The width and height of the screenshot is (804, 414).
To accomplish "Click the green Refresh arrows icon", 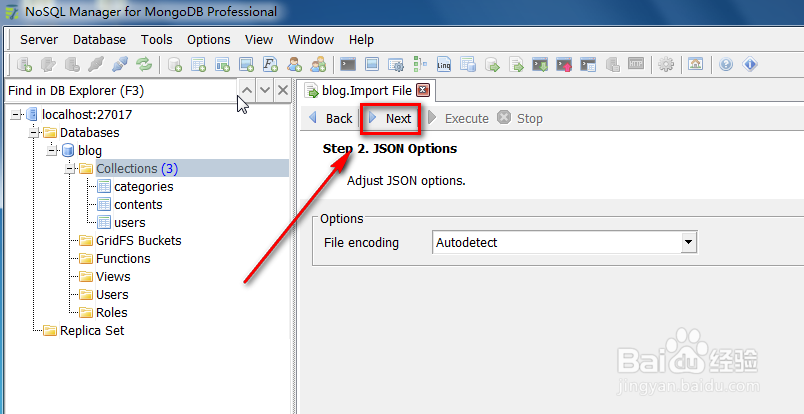I will click(x=144, y=64).
